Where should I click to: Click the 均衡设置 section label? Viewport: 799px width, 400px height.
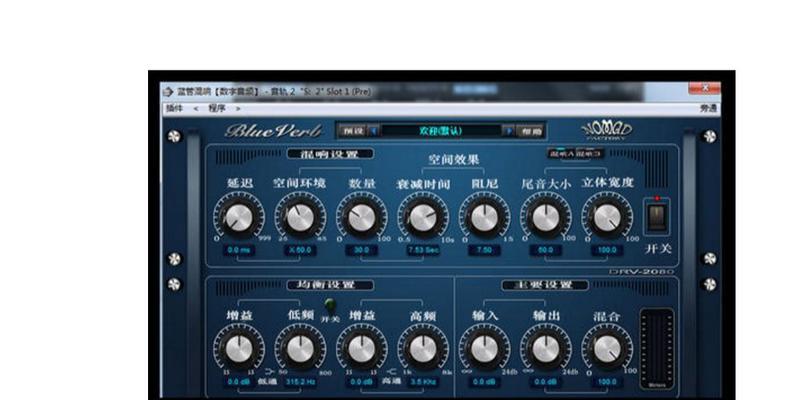(x=330, y=285)
